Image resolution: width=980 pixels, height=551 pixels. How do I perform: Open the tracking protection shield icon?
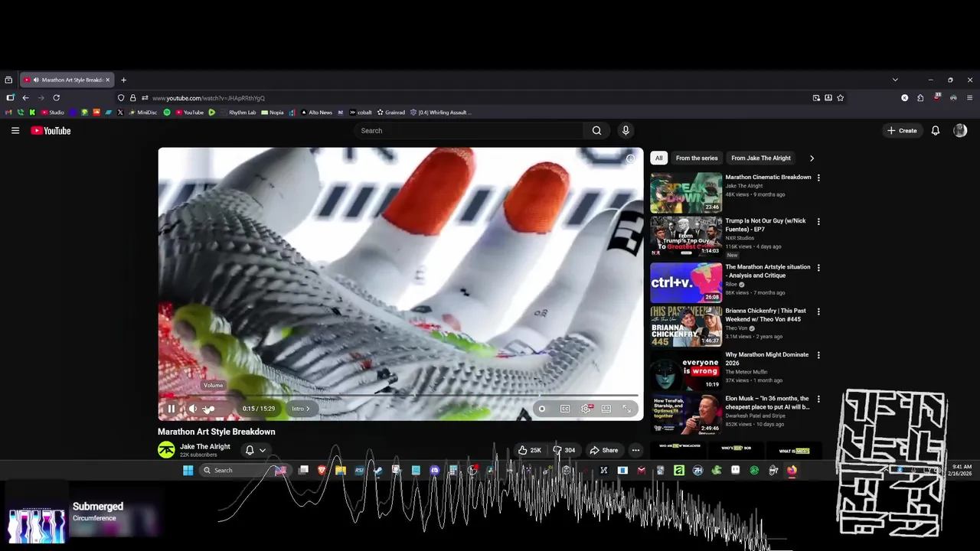[121, 98]
